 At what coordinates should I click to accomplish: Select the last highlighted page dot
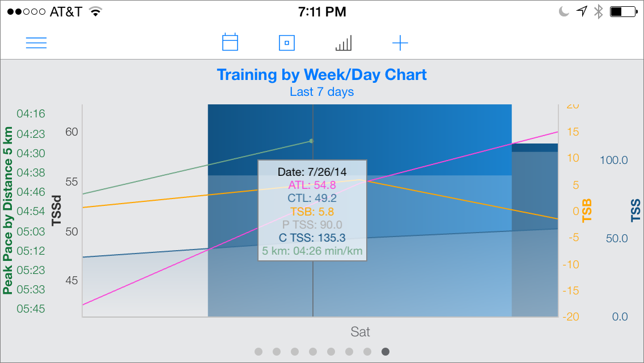385,352
